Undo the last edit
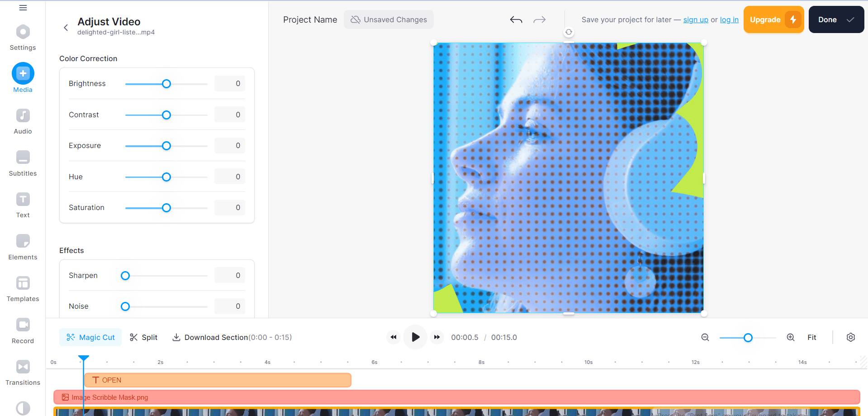 (516, 19)
